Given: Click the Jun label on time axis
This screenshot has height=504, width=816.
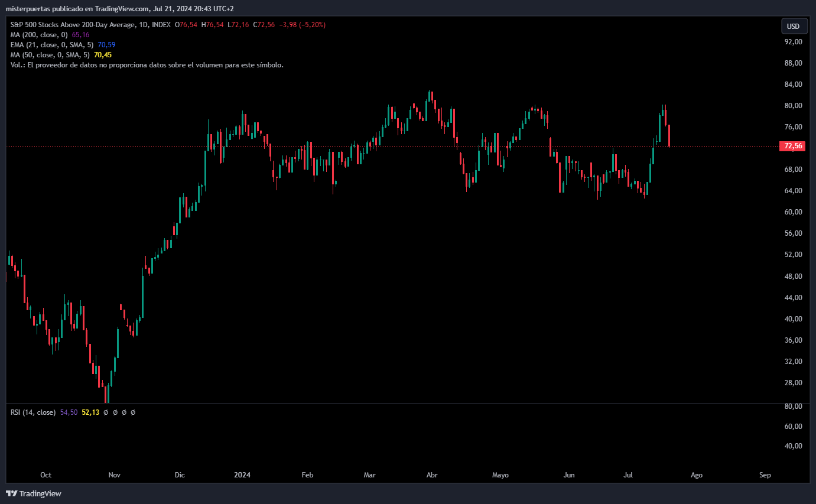Looking at the screenshot, I should point(569,475).
